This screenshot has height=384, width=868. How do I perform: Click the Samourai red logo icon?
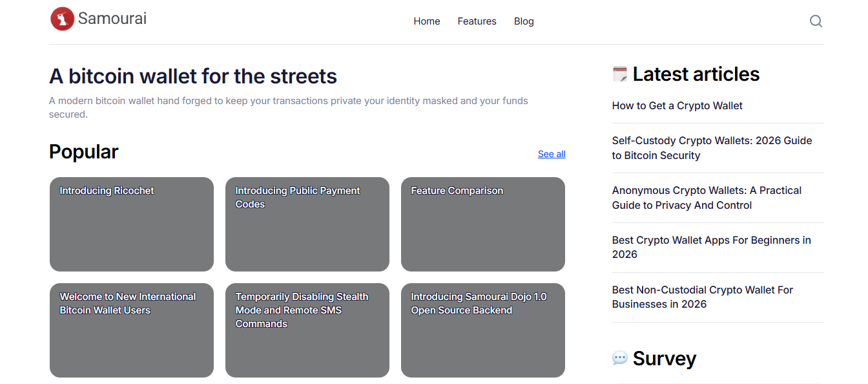pyautogui.click(x=63, y=19)
